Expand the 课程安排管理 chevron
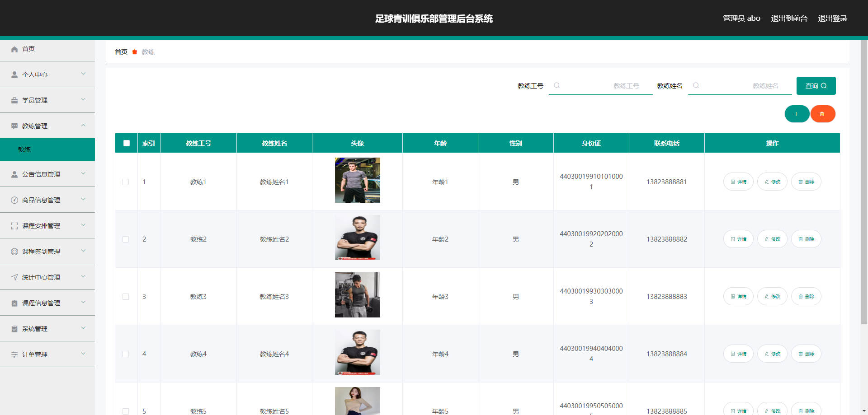Viewport: 868px width, 415px height. click(x=83, y=225)
